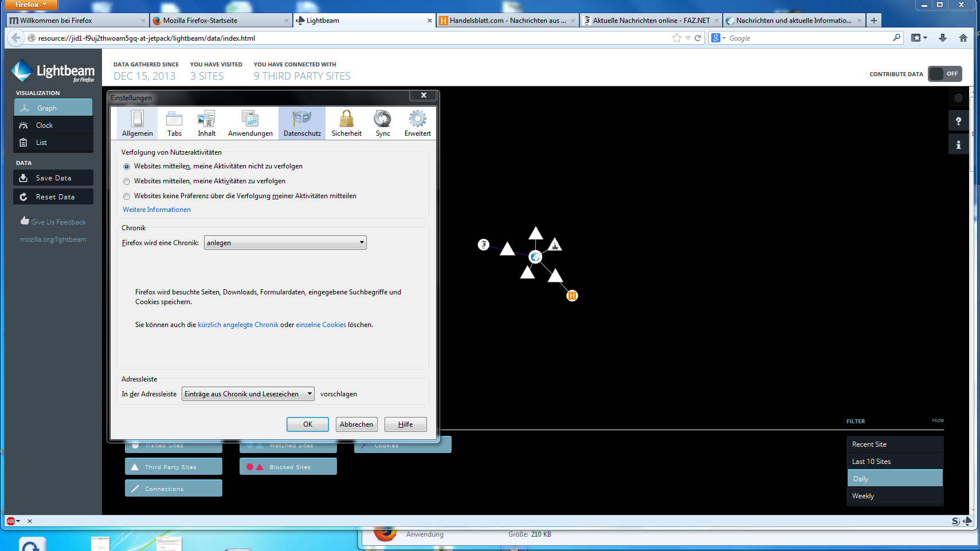Hide the filter panel via Hide

(x=938, y=420)
